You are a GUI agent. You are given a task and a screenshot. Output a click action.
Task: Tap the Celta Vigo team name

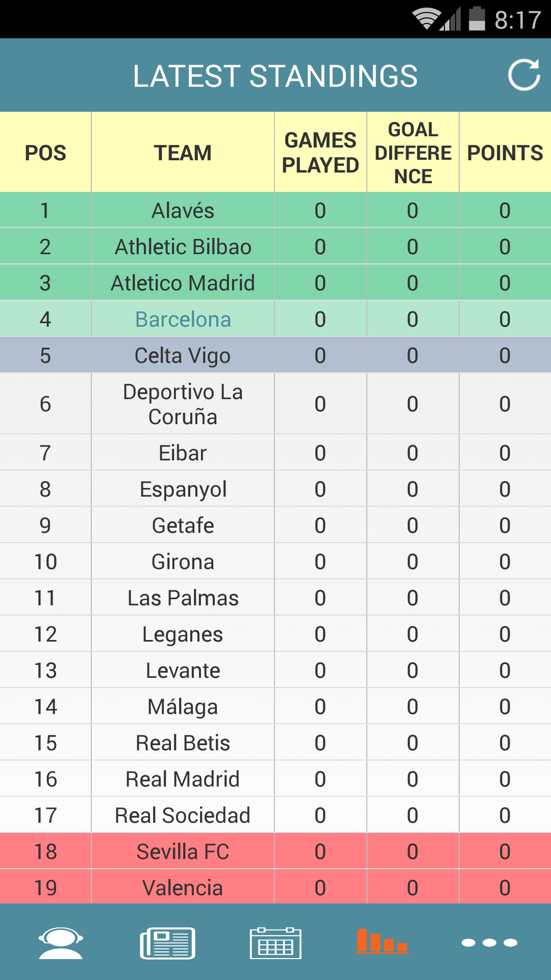point(183,356)
